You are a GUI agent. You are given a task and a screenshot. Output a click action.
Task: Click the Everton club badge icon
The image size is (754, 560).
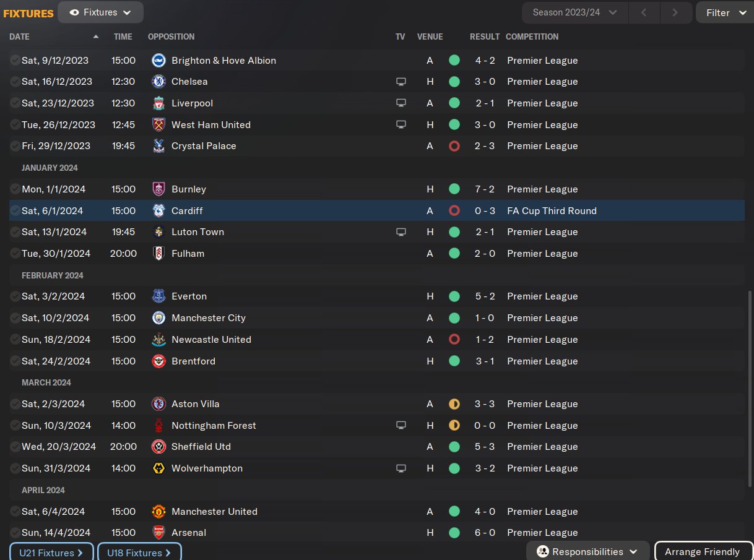tap(158, 296)
